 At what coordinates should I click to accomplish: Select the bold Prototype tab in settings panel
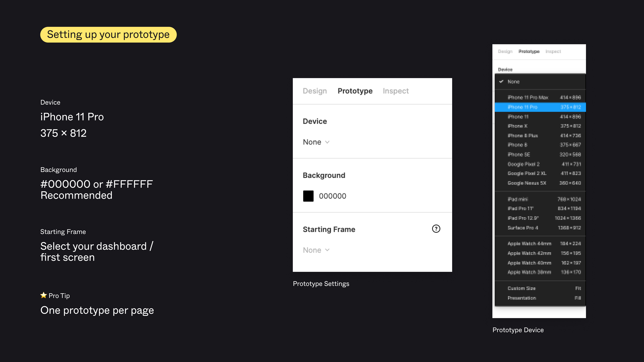tap(355, 91)
